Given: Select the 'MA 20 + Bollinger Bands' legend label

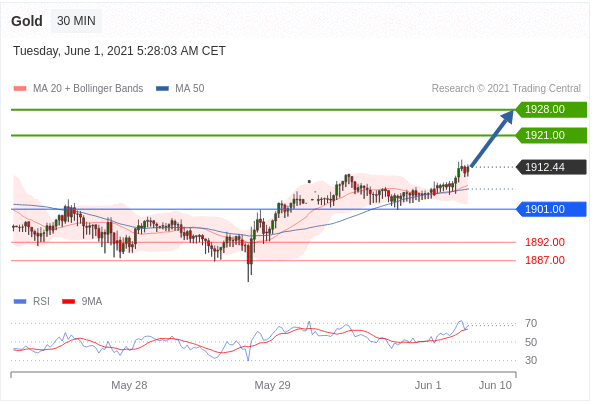Looking at the screenshot, I should click(89, 89).
